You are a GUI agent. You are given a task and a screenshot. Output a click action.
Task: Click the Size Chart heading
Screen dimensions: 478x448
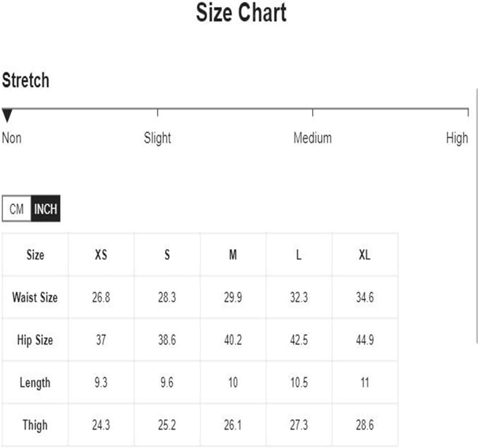click(241, 12)
